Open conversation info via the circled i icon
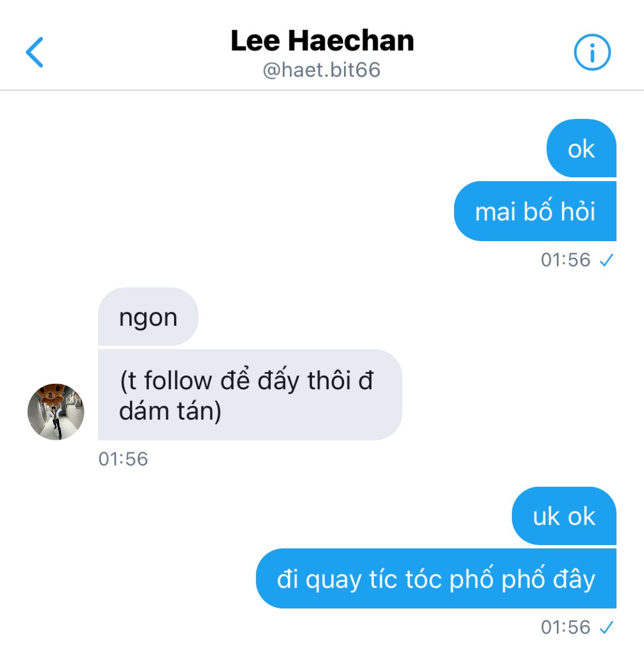The image size is (644, 669). [592, 53]
